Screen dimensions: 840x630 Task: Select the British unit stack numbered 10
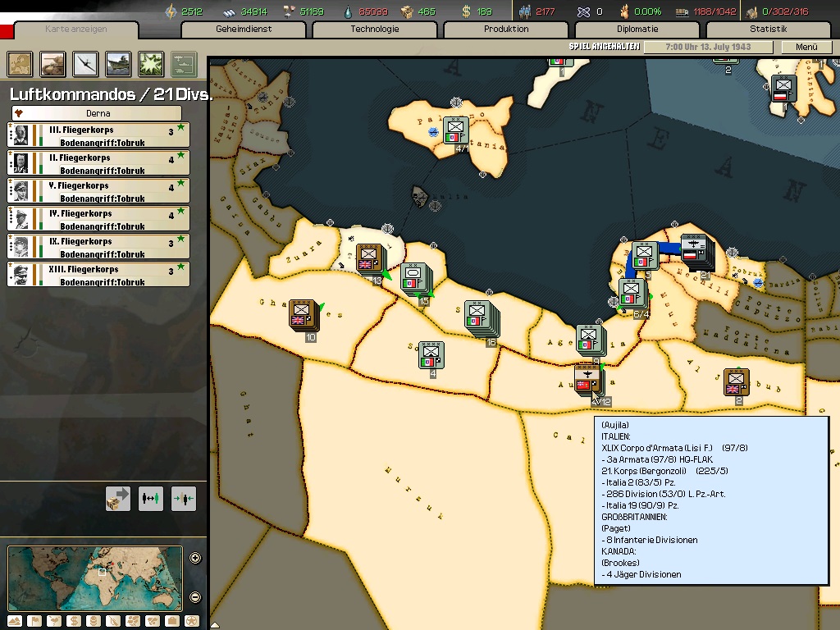click(304, 315)
